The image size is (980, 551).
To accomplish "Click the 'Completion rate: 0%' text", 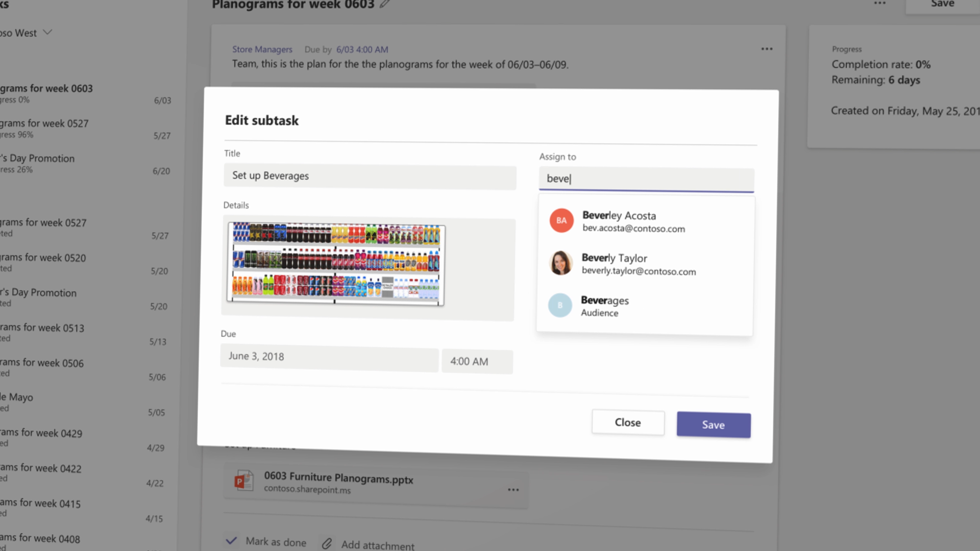I will 881,65.
